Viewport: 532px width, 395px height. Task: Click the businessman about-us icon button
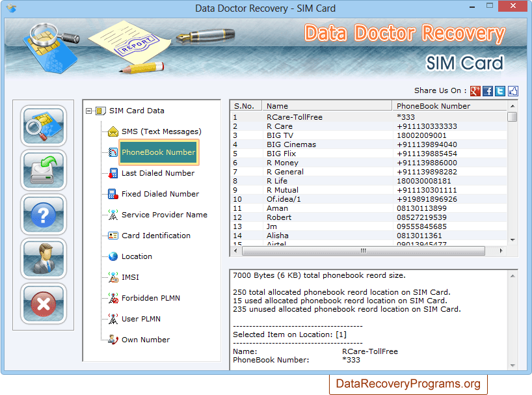click(44, 259)
